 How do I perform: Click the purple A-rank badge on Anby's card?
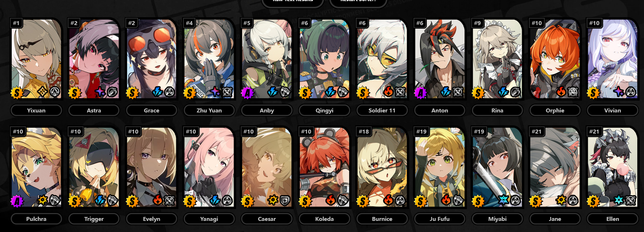(x=247, y=93)
